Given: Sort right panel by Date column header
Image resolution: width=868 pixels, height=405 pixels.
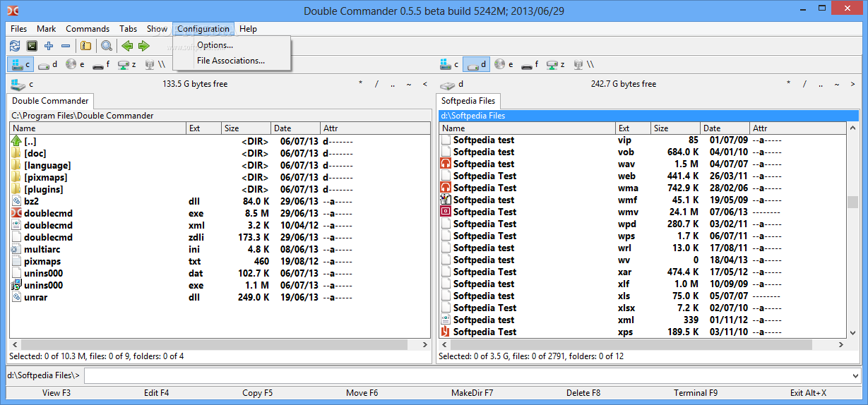Looking at the screenshot, I should coord(725,128).
